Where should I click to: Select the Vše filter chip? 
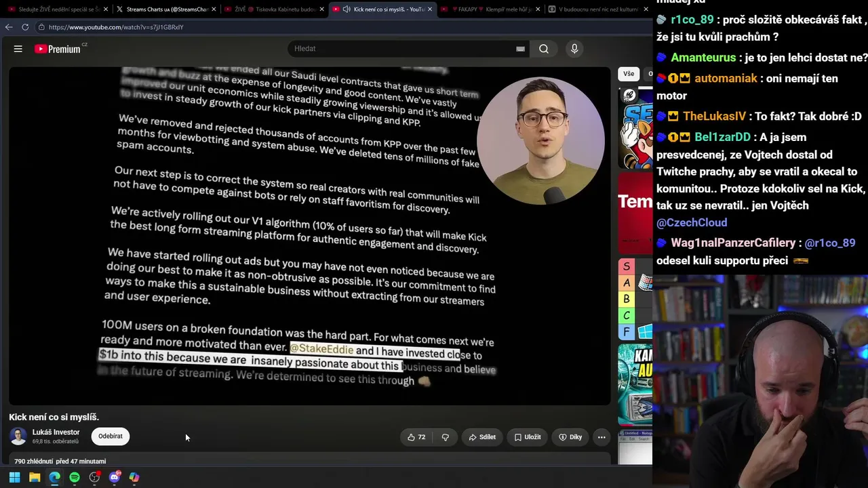point(629,74)
